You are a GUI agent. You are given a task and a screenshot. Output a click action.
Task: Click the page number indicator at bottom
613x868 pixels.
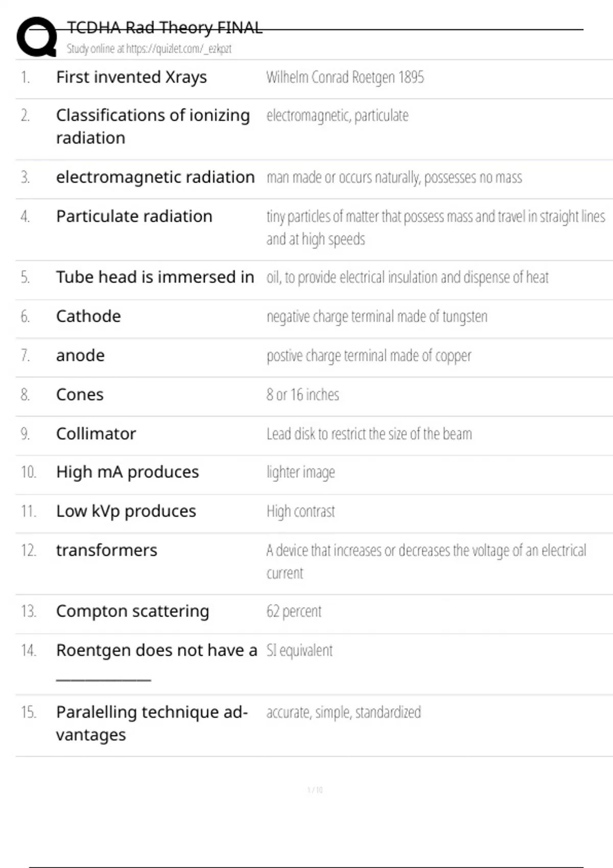click(x=315, y=790)
